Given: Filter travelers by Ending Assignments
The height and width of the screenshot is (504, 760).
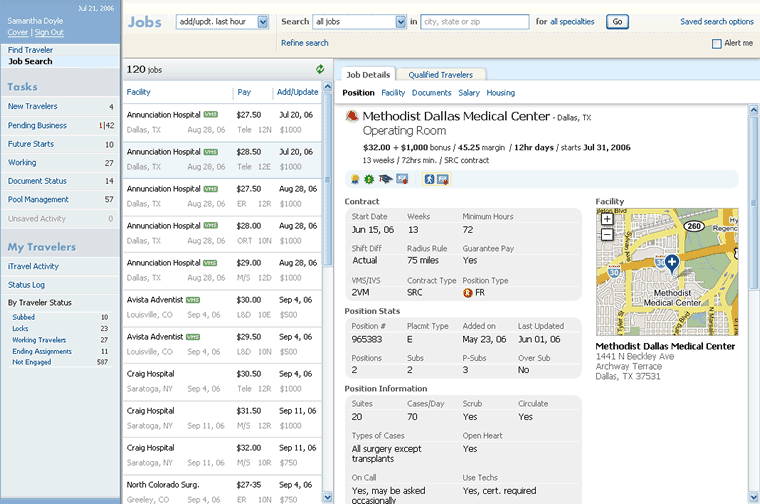Looking at the screenshot, I should tap(42, 351).
